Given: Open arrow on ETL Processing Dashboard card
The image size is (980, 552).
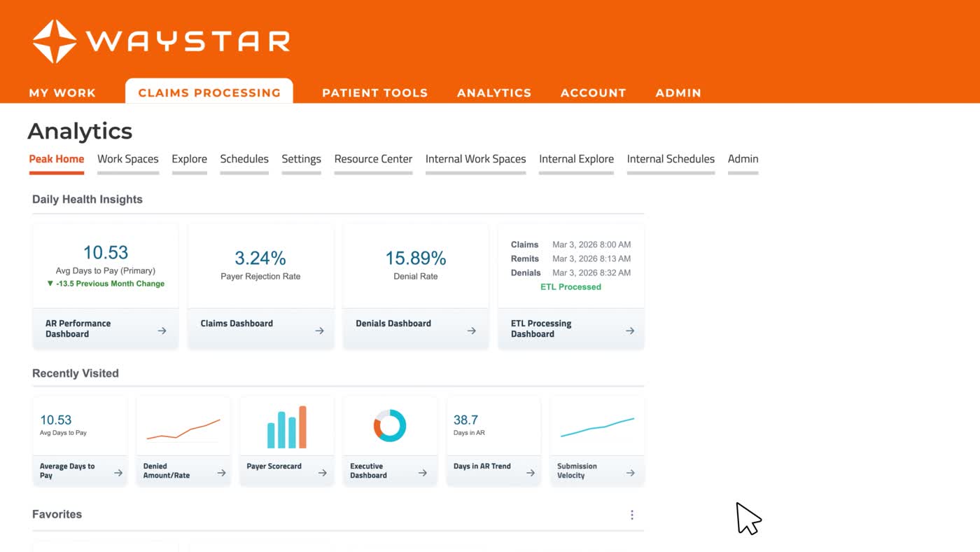Looking at the screenshot, I should 630,331.
